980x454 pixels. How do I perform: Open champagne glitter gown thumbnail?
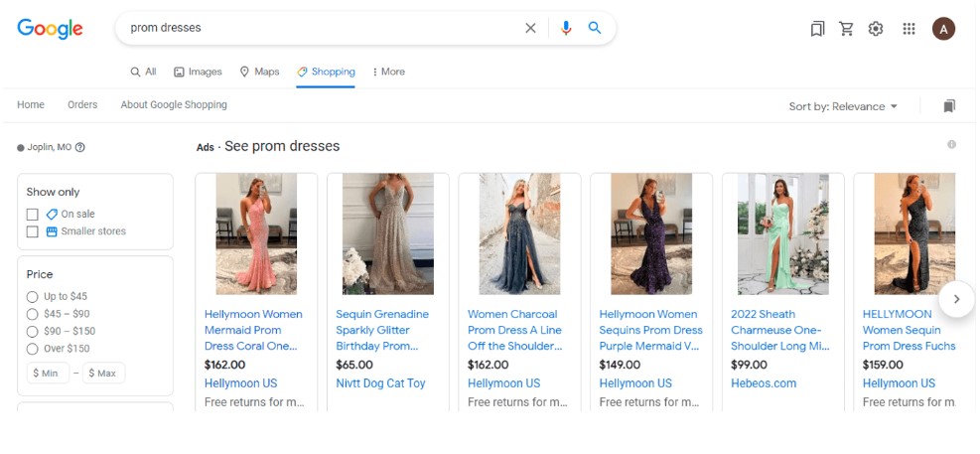(388, 233)
